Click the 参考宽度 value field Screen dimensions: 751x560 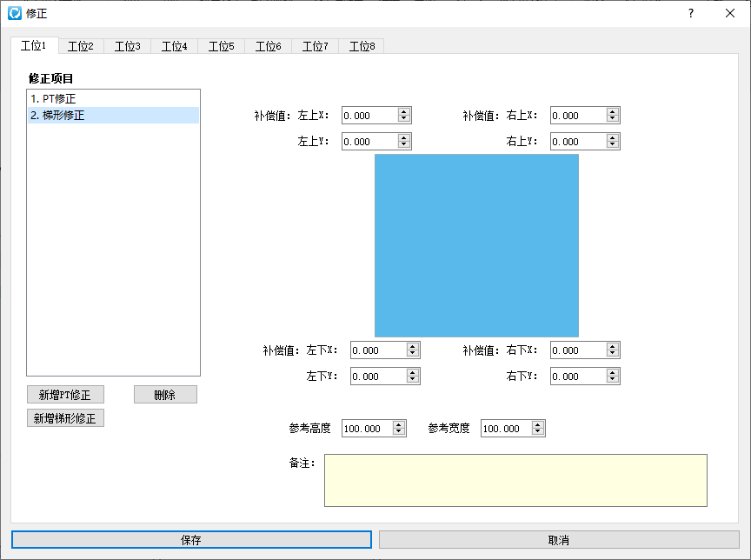(506, 429)
